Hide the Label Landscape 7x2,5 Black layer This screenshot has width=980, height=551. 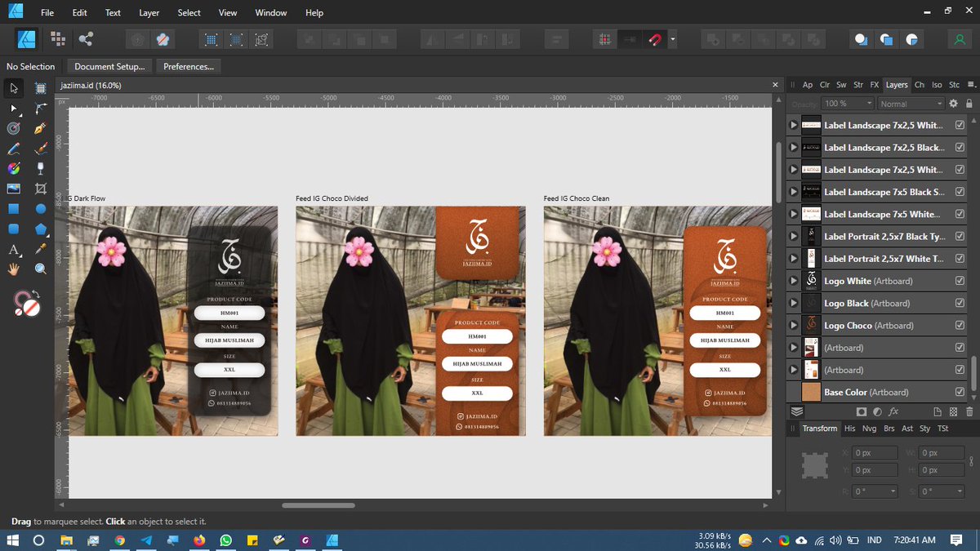point(960,148)
